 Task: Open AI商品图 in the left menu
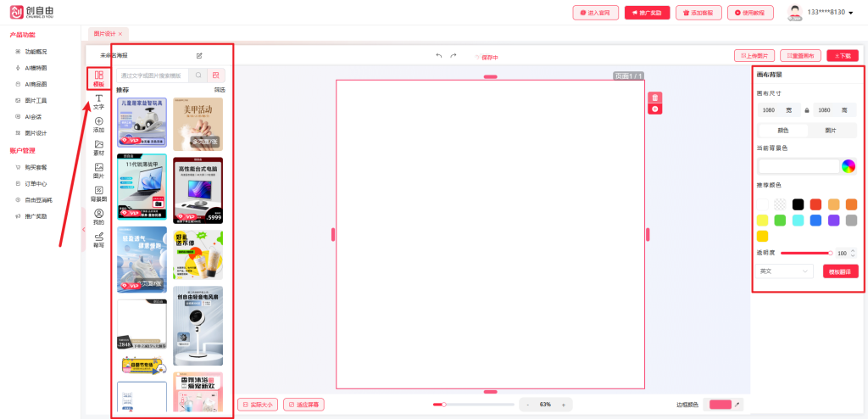(x=36, y=84)
